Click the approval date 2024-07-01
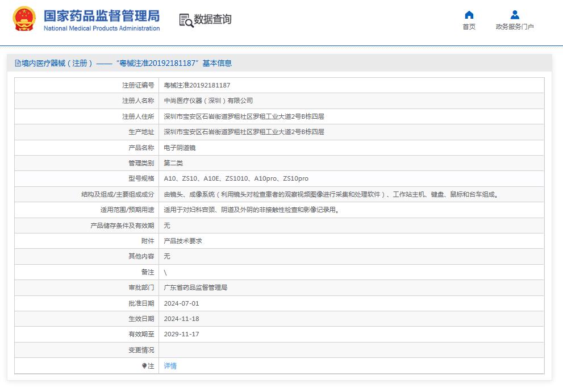The height and width of the screenshot is (392, 563). (181, 303)
